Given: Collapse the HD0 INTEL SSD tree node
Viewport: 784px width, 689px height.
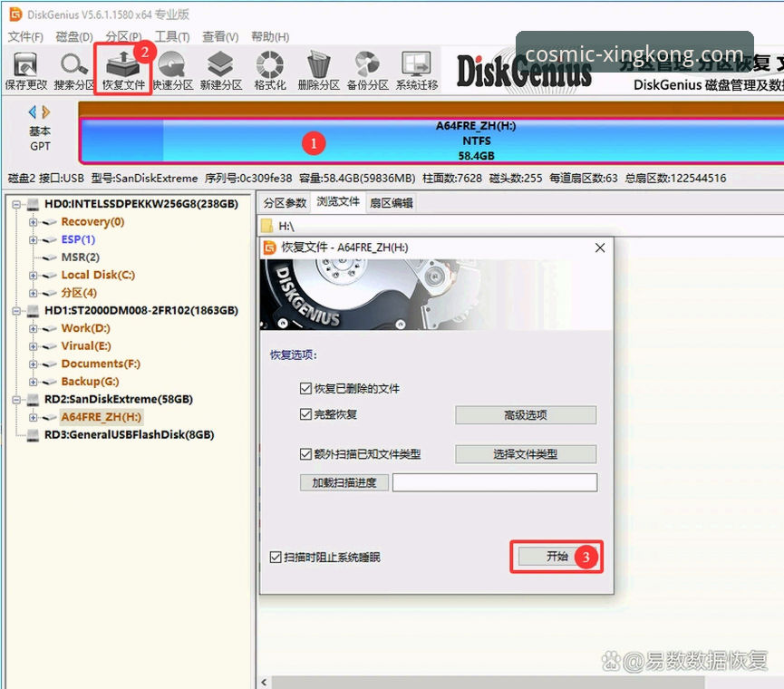Looking at the screenshot, I should tap(16, 204).
